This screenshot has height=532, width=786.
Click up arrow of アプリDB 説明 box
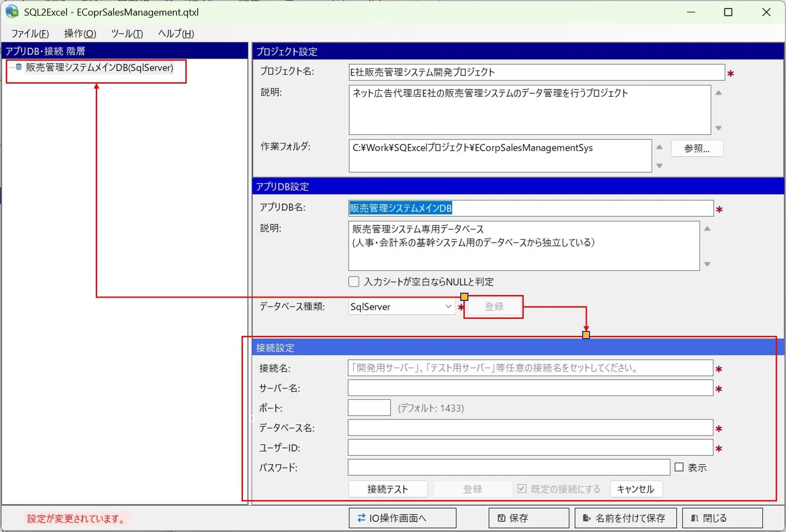point(707,229)
